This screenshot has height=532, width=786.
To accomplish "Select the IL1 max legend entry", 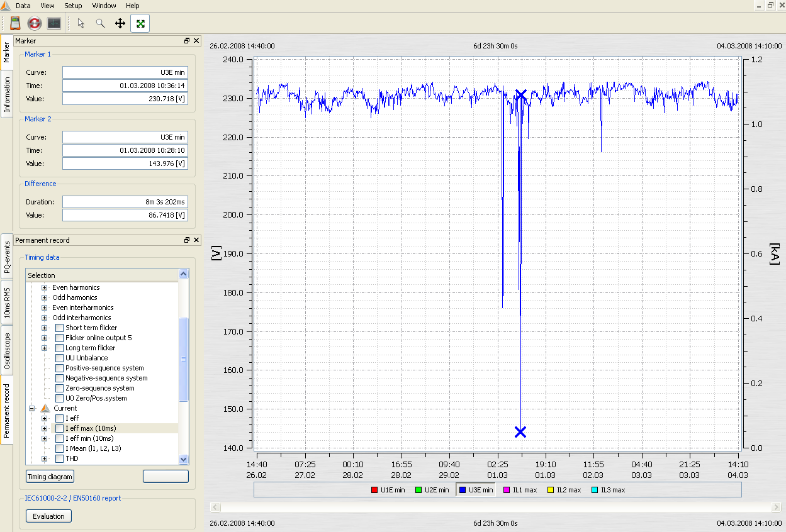I will coord(520,489).
